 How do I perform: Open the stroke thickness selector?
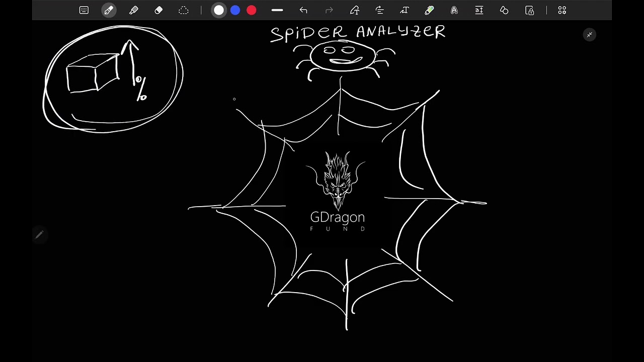[x=277, y=10]
